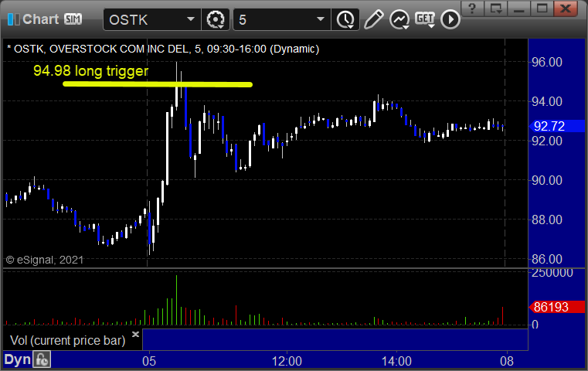Select the yellow trigger line

click(x=158, y=84)
